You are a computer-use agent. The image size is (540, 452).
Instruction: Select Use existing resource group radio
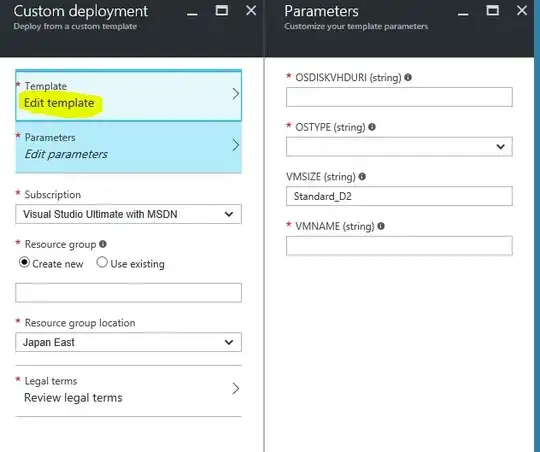[102, 262]
